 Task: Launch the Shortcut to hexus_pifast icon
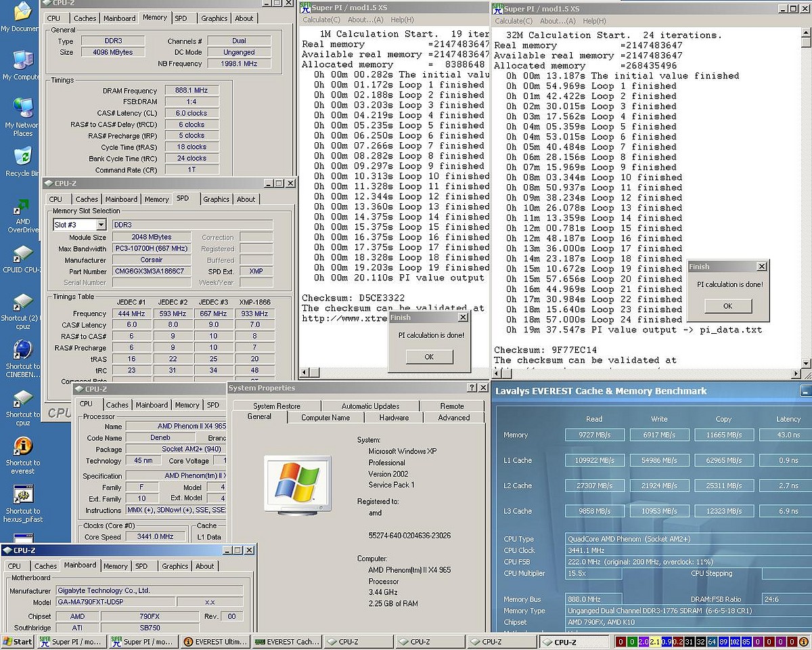(x=22, y=504)
